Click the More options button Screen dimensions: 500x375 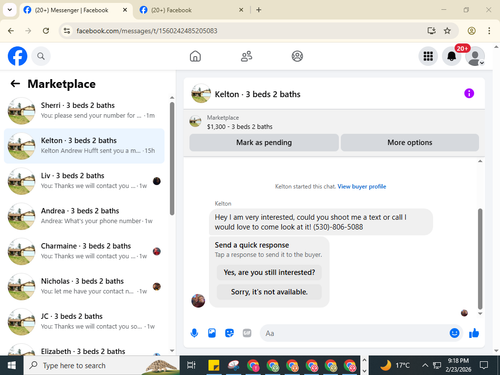[x=410, y=142]
